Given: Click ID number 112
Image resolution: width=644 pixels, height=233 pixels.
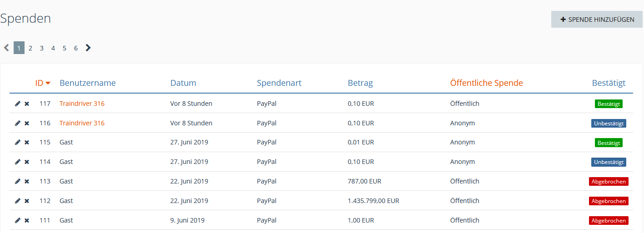Looking at the screenshot, I should (45, 201).
